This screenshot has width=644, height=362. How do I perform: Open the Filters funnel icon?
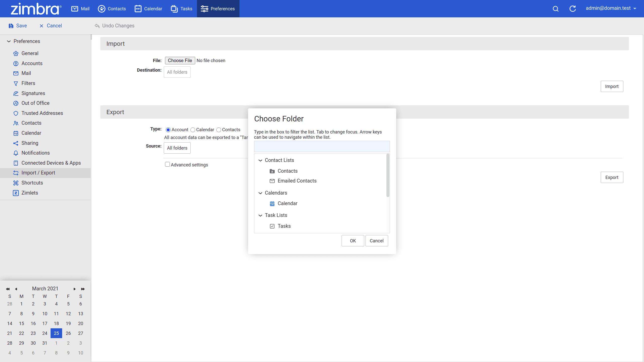coord(16,83)
